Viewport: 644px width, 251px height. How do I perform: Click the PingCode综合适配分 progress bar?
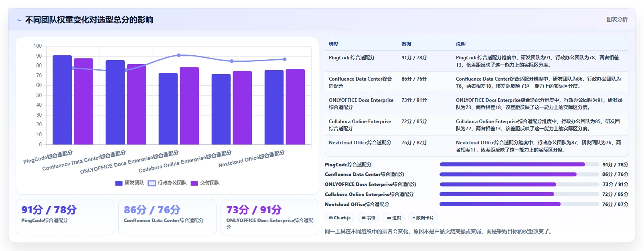pos(519,164)
